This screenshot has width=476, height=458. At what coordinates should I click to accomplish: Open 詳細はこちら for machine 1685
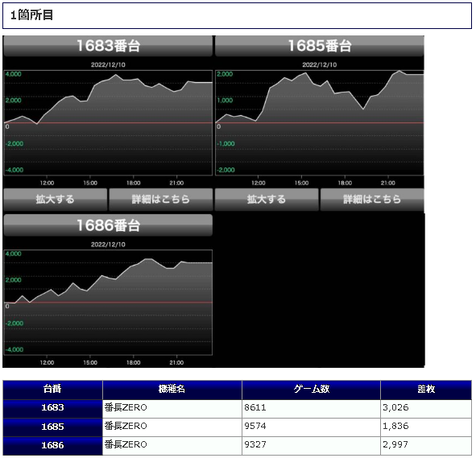372,200
